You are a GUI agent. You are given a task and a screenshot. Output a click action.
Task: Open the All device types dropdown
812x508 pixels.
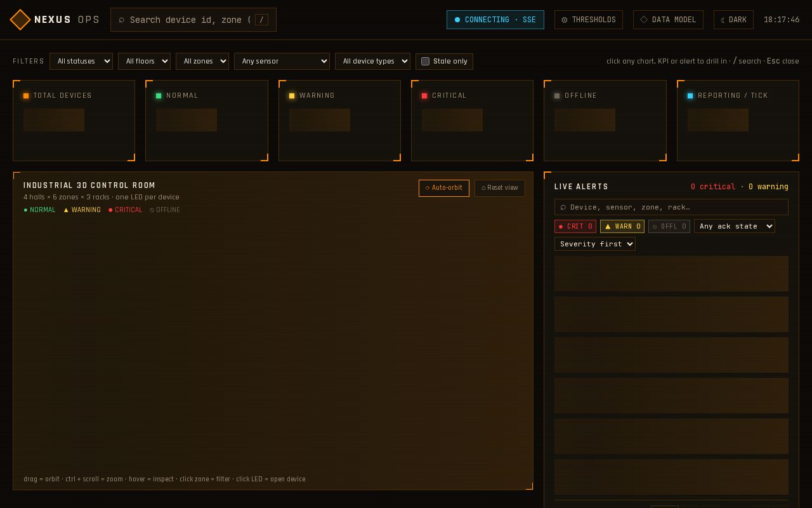pos(372,62)
